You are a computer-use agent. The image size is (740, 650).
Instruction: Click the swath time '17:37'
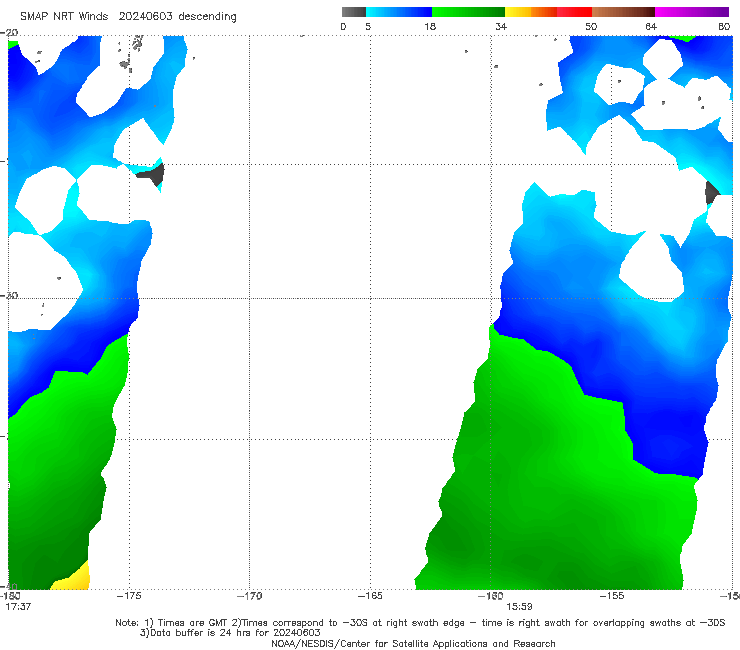click(18, 607)
